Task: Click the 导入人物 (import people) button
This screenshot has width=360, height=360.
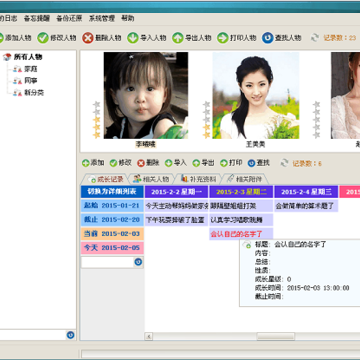Action: 147,38
